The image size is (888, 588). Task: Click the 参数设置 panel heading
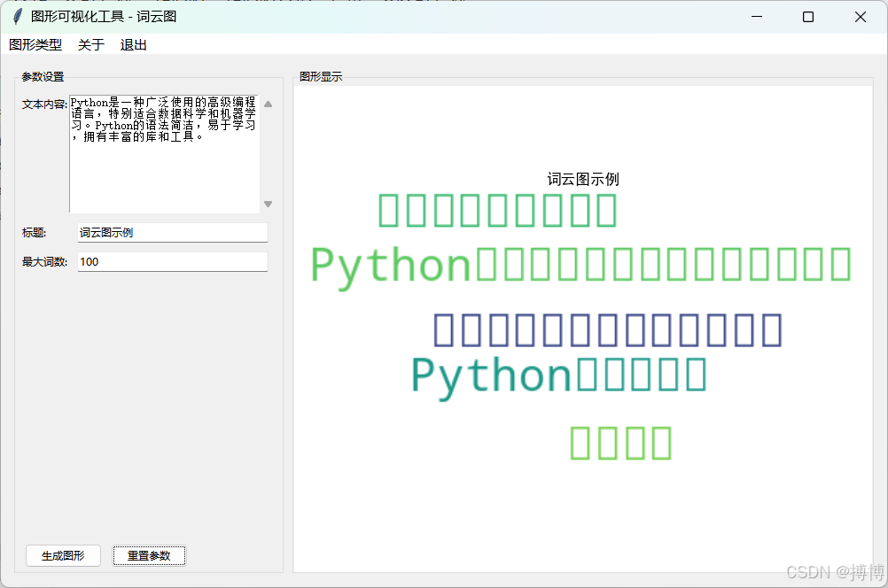43,76
